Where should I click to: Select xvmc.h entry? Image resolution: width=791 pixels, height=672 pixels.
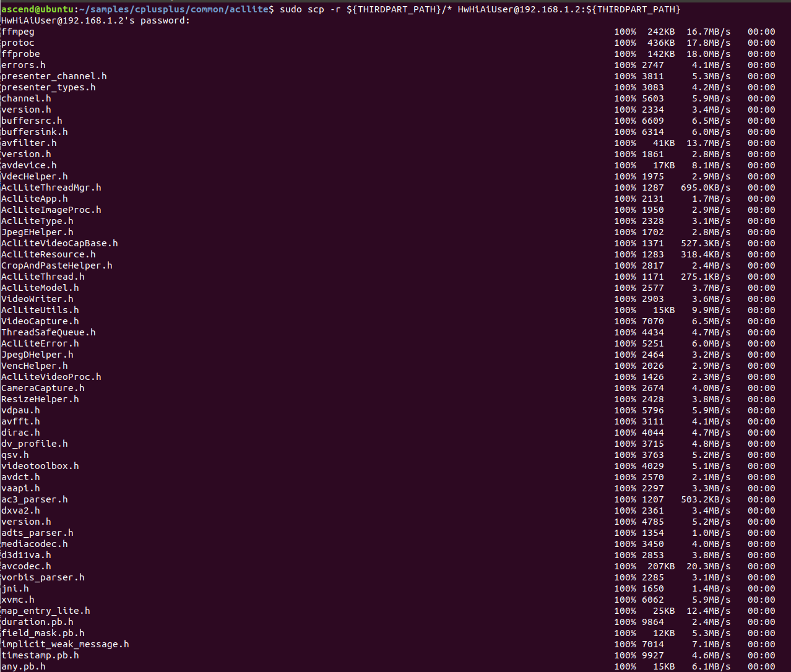(18, 600)
